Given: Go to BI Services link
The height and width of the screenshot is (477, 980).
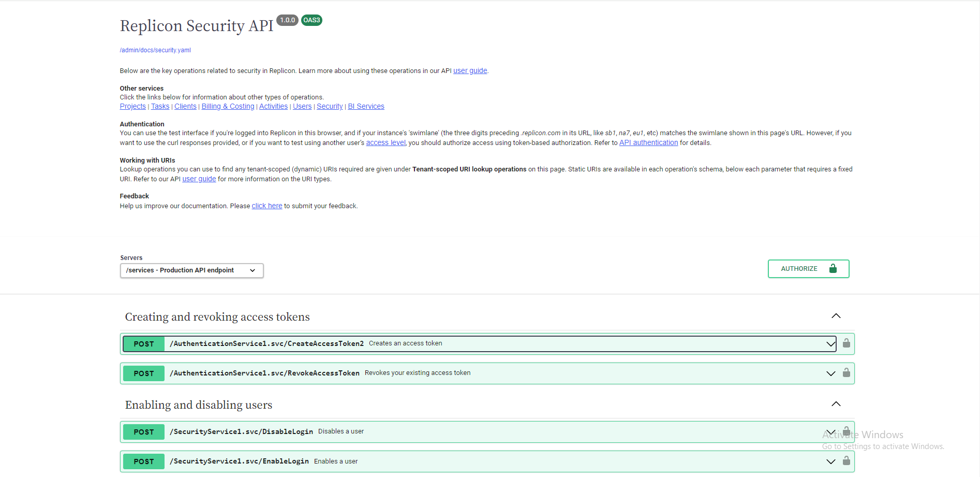Looking at the screenshot, I should click(x=366, y=107).
